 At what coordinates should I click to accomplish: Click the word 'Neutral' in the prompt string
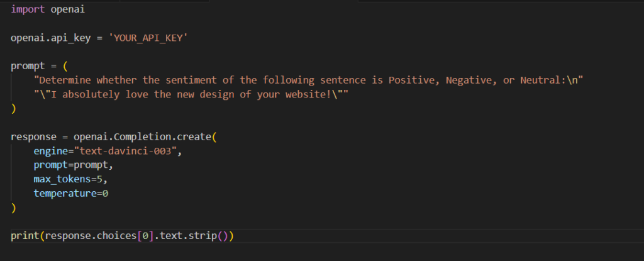546,80
